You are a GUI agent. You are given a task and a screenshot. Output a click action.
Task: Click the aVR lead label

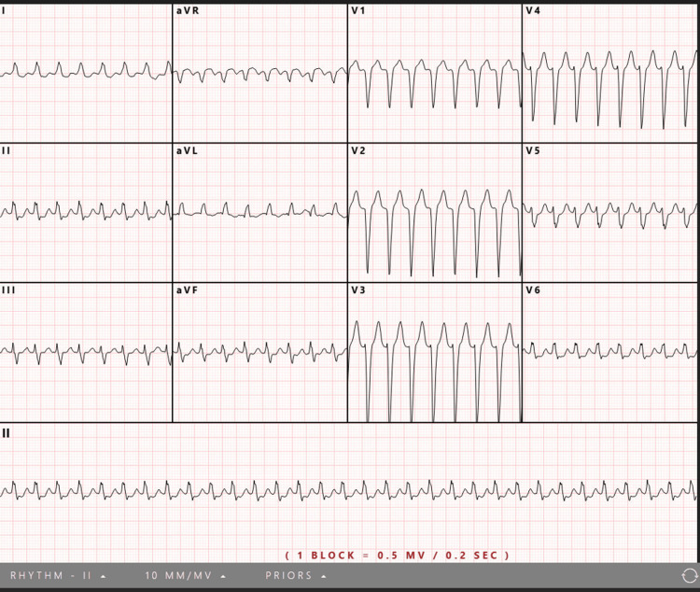tap(188, 10)
